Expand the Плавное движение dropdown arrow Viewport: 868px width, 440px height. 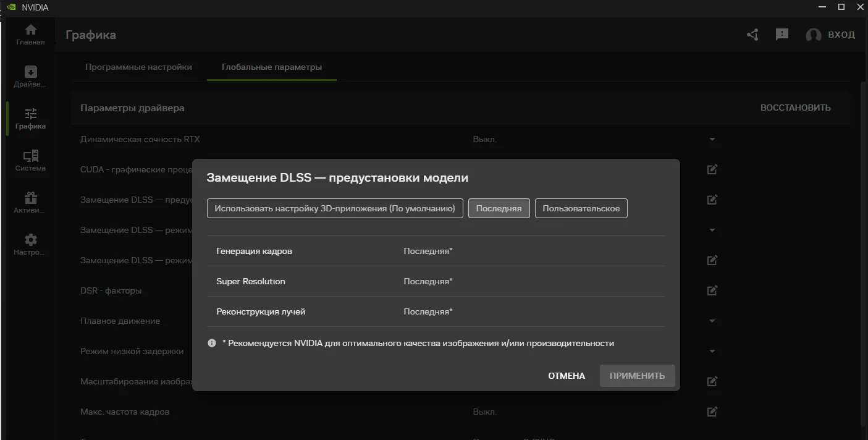pyautogui.click(x=712, y=321)
